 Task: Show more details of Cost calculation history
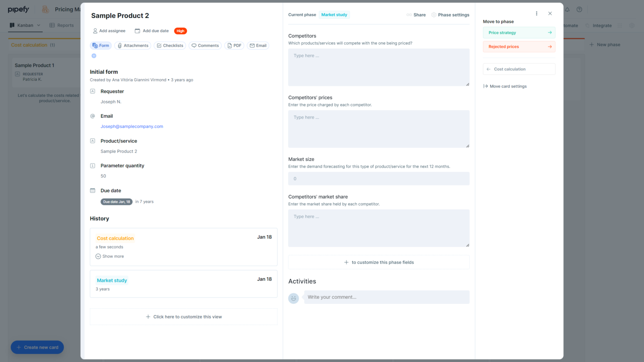point(110,256)
